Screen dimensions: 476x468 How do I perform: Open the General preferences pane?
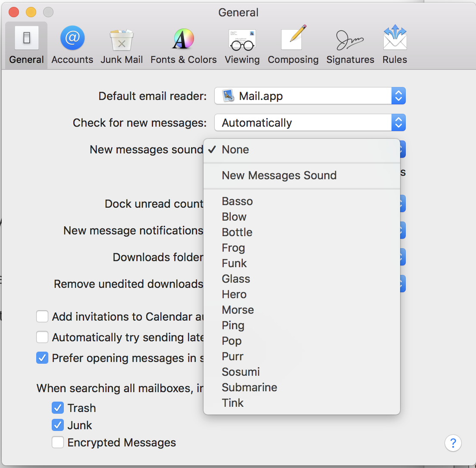coord(26,45)
